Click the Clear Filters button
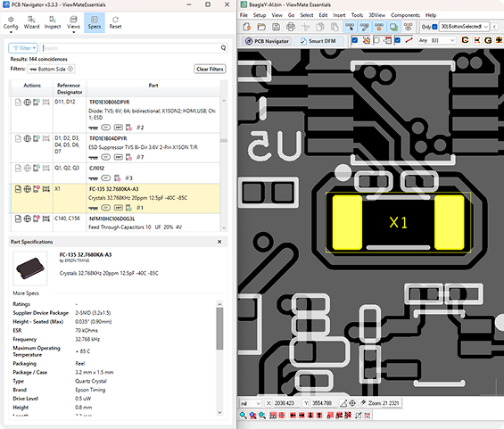Viewport: 504px width, 429px height. click(210, 69)
